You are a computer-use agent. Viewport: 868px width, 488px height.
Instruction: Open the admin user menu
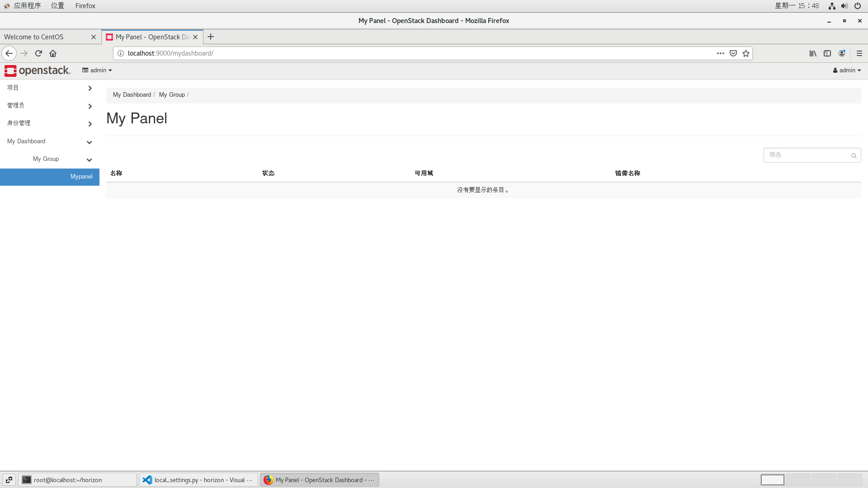click(x=846, y=70)
